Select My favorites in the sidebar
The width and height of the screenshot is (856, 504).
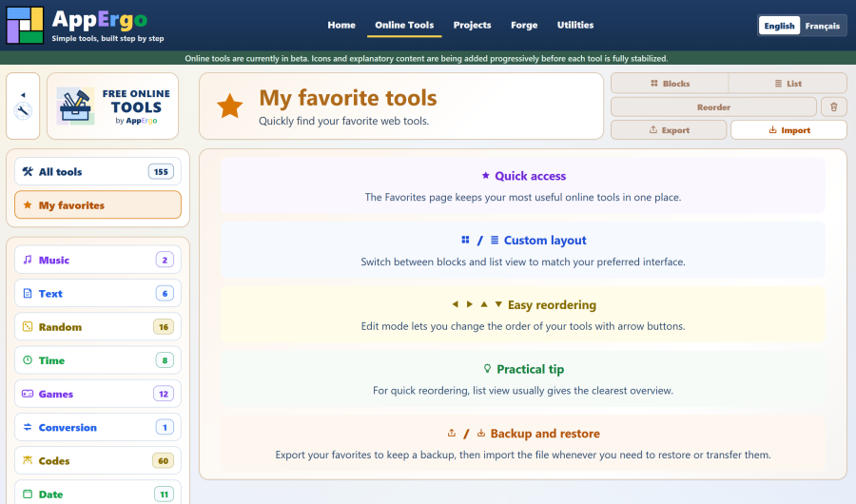(x=98, y=205)
